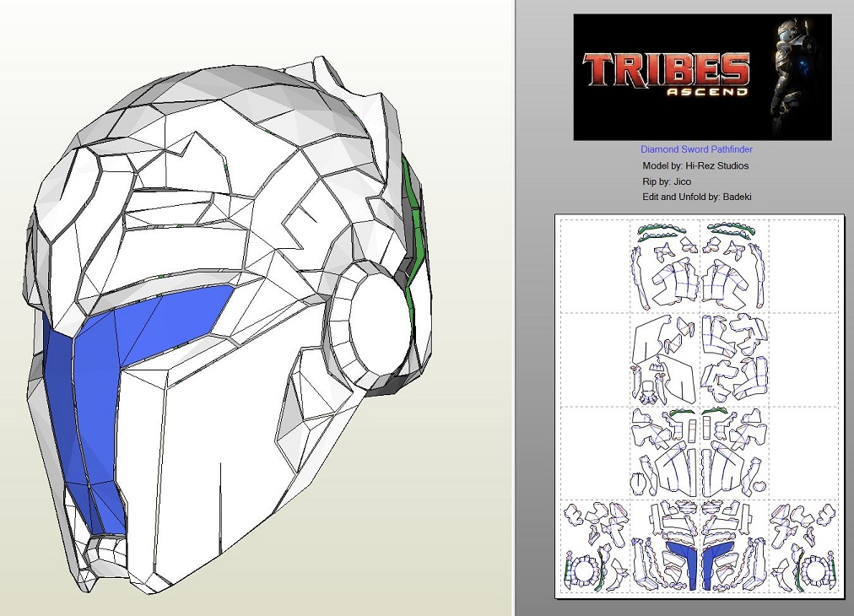Select the "Edit and Unfold by: Badeki" text
The height and width of the screenshot is (616, 854).
click(x=696, y=197)
